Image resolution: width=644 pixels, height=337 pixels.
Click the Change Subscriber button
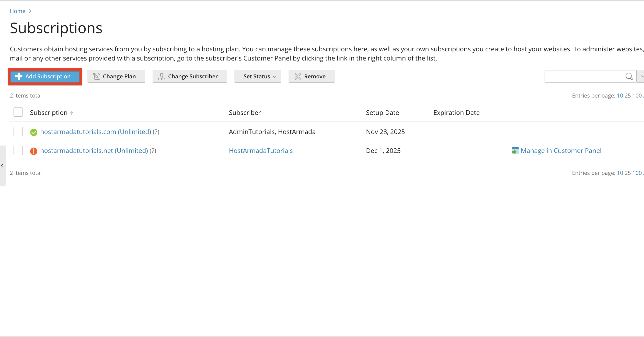tap(190, 76)
